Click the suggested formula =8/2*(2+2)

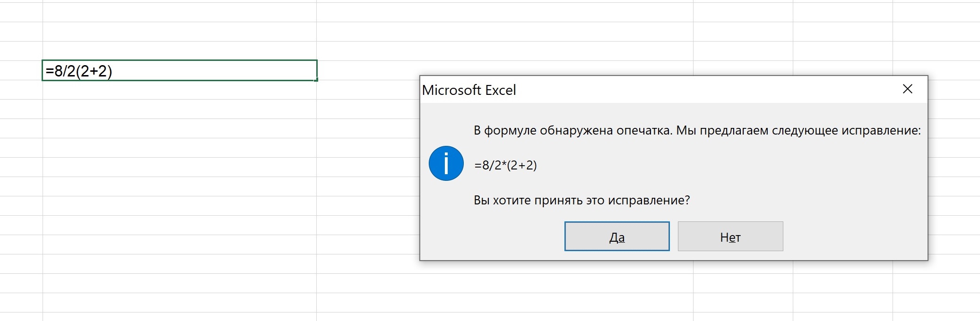pyautogui.click(x=505, y=165)
